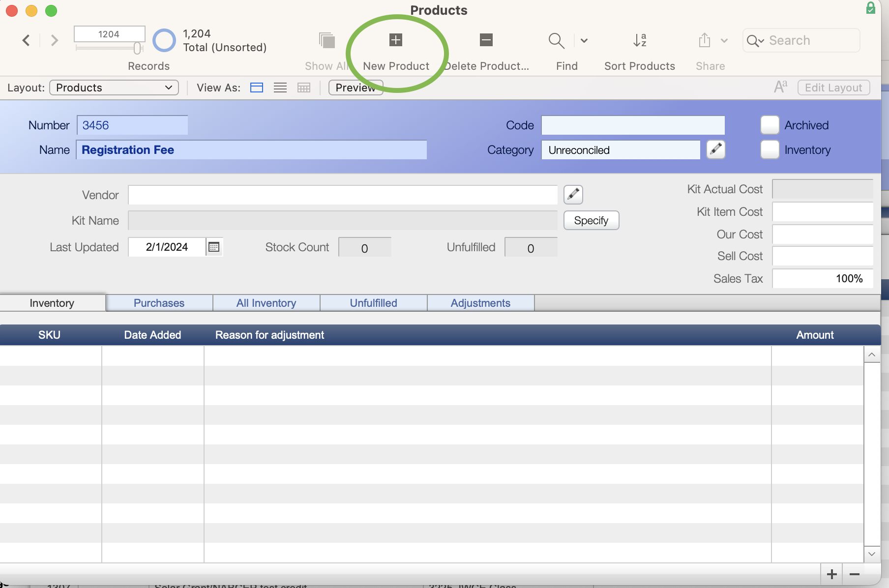This screenshot has height=588, width=889.
Task: Click Delete Product minus icon
Action: click(486, 40)
